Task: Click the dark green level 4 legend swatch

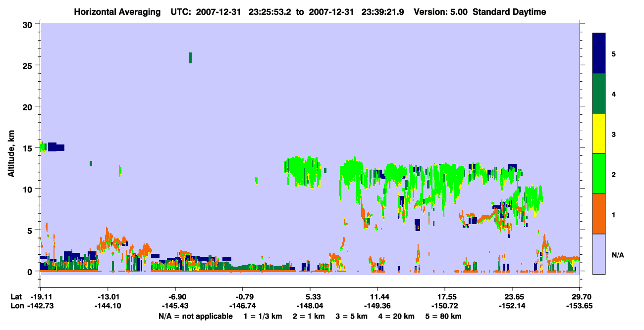Action: coord(599,94)
